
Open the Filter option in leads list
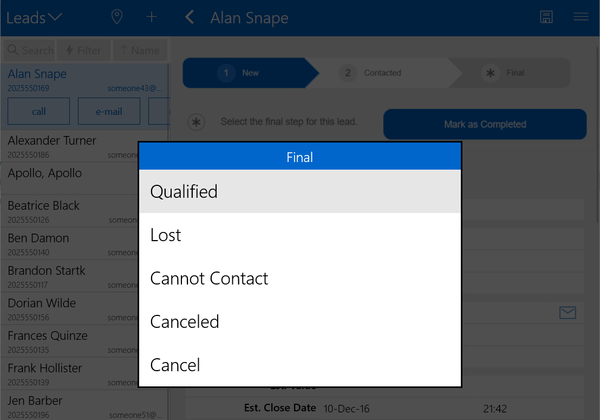[85, 50]
